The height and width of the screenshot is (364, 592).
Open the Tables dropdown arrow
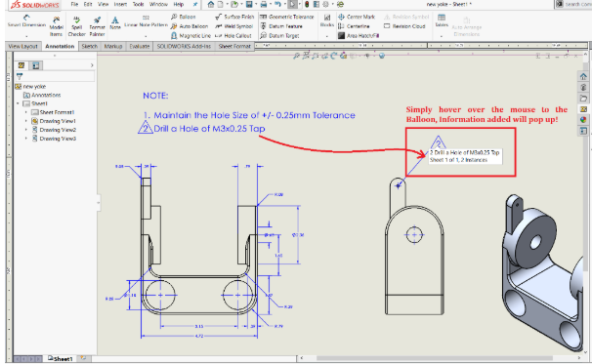pos(442,36)
